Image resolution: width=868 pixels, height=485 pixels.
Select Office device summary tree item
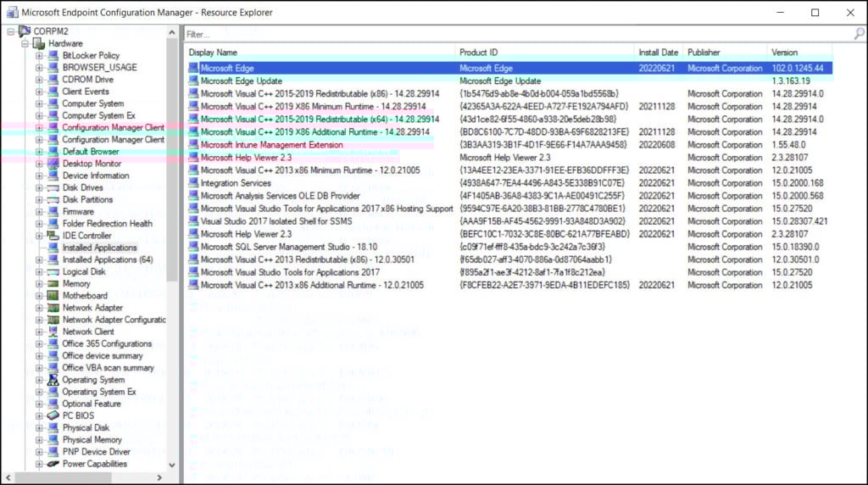pyautogui.click(x=103, y=355)
